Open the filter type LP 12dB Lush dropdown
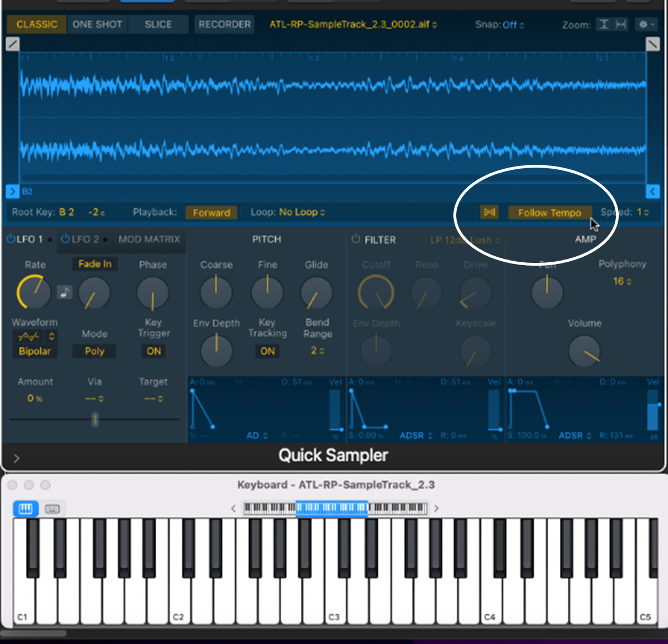Screen dimensions: 668x644 pyautogui.click(x=465, y=240)
